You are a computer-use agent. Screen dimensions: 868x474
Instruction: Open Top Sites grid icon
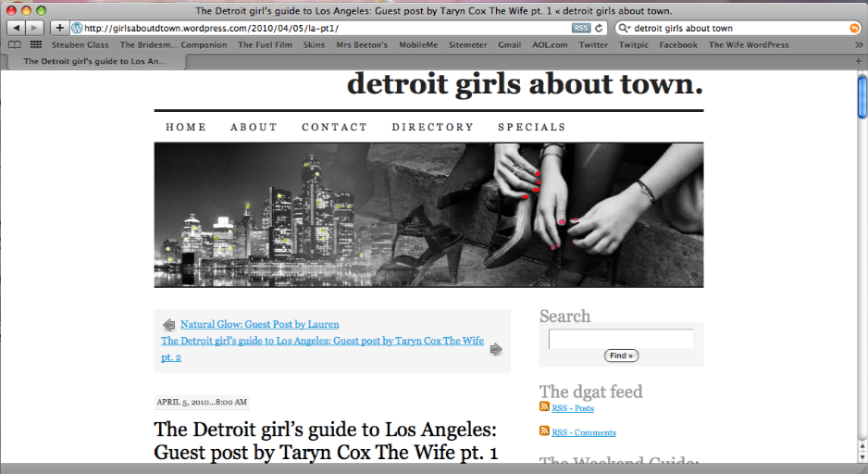(x=36, y=44)
